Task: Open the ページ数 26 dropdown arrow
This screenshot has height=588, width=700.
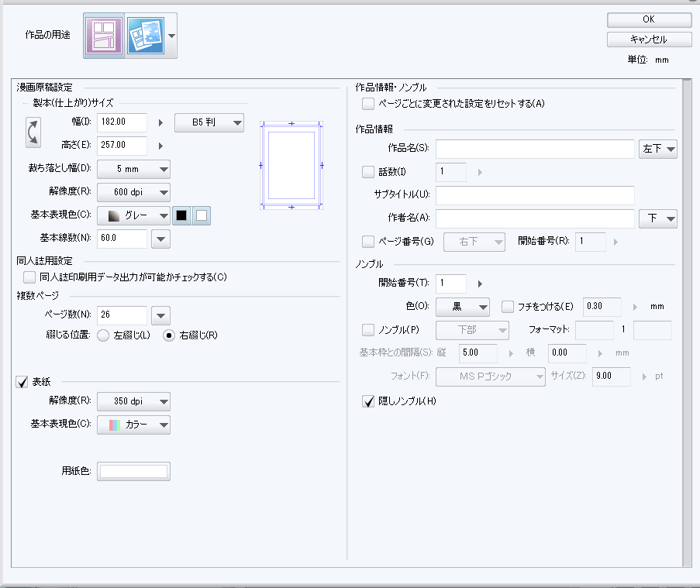Action: click(x=160, y=316)
